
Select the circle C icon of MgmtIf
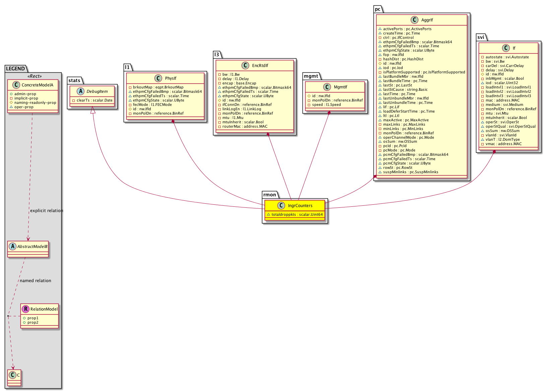pos(327,87)
